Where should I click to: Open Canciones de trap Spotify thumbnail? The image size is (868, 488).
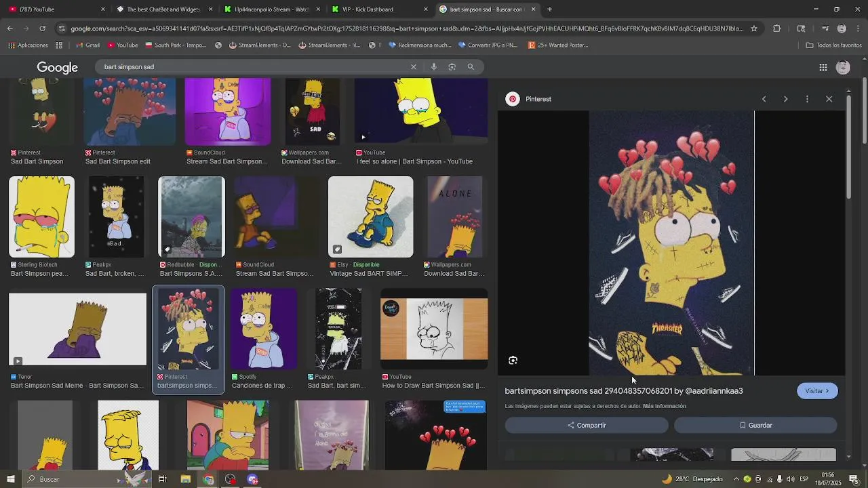tap(263, 329)
